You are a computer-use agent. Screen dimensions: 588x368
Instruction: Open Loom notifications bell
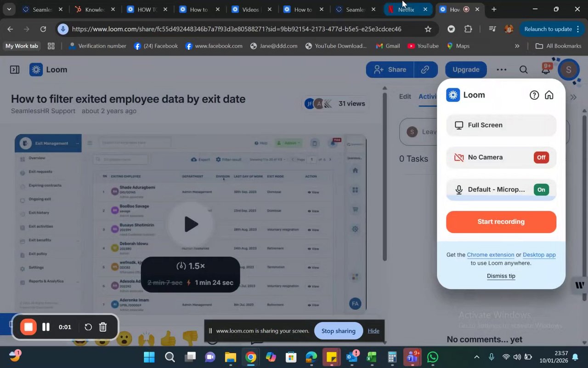(546, 69)
